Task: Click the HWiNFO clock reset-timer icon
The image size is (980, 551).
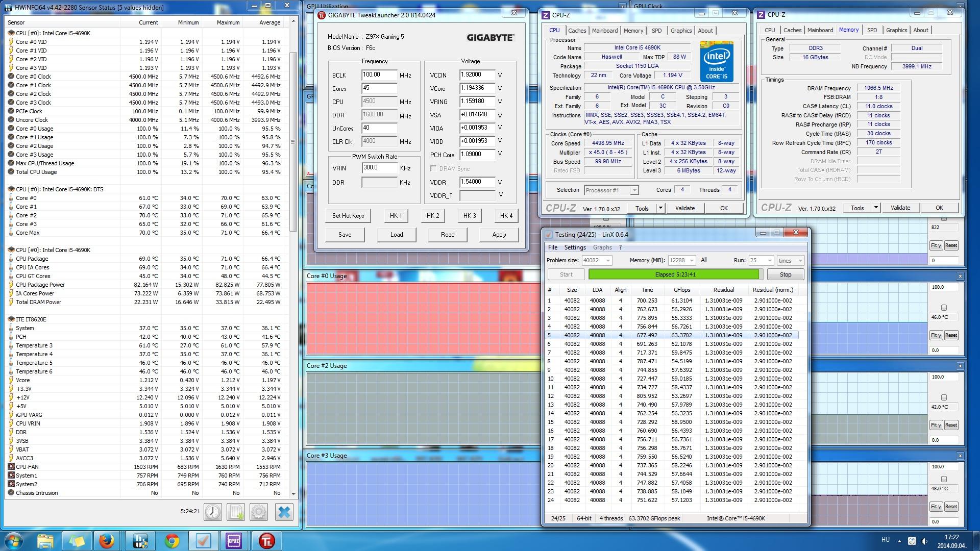Action: pos(213,512)
